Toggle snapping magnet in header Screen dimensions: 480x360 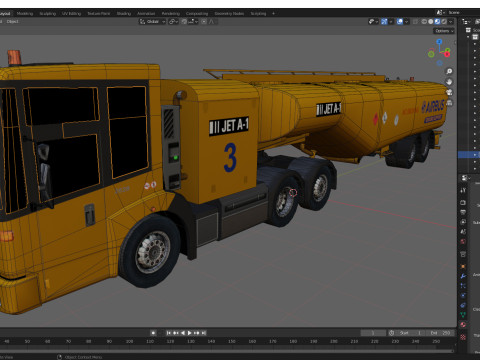pyautogui.click(x=184, y=21)
